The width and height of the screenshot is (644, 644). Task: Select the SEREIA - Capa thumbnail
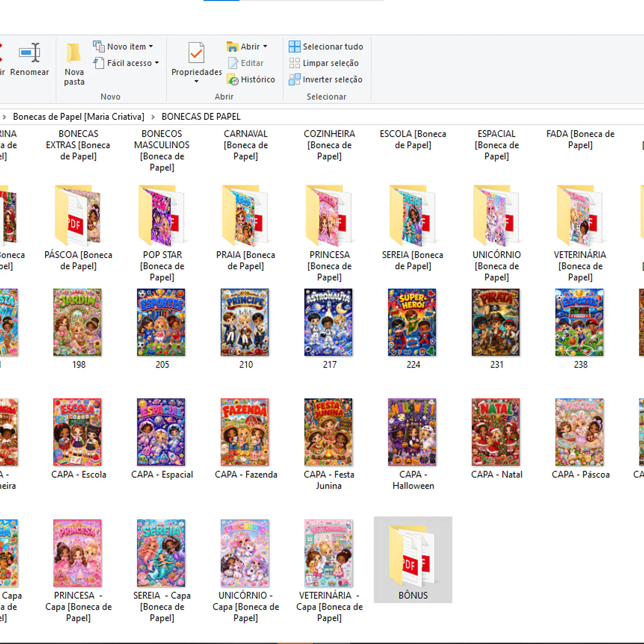[161, 553]
